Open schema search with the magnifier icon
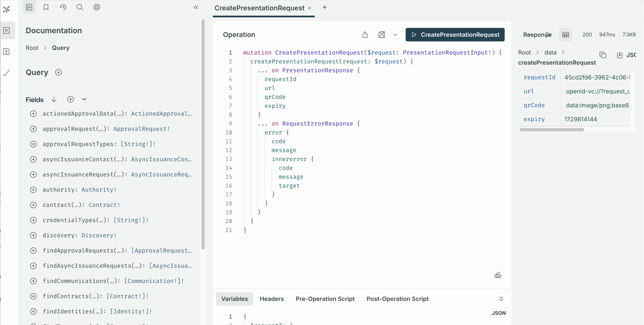 tap(80, 7)
